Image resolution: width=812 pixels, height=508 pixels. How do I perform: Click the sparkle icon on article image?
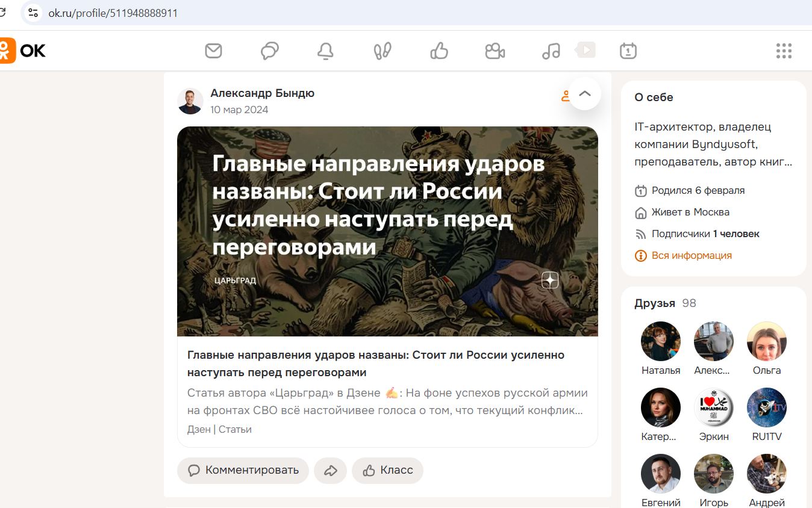click(550, 280)
